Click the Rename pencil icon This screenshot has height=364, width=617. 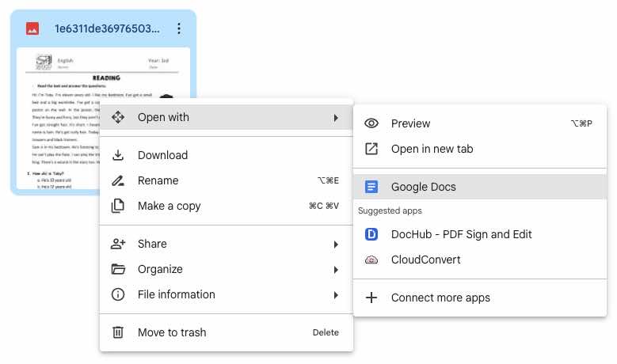pos(118,181)
